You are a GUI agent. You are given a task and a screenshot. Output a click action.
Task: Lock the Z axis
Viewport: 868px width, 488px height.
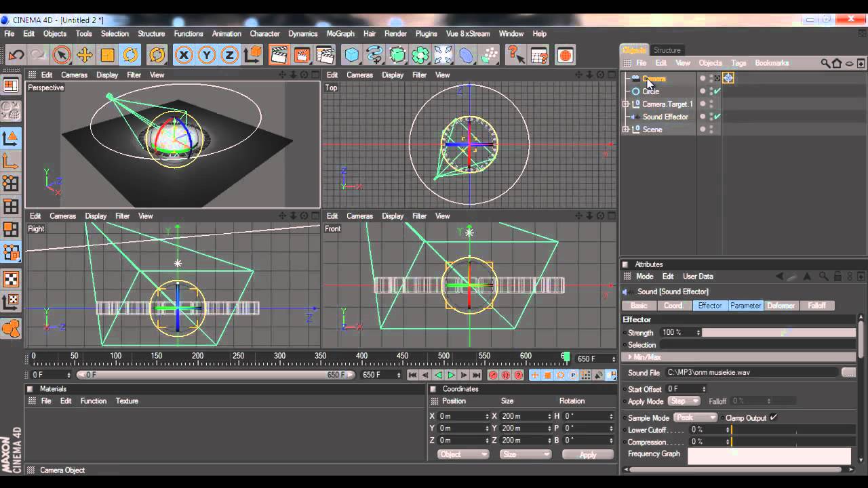pos(229,55)
